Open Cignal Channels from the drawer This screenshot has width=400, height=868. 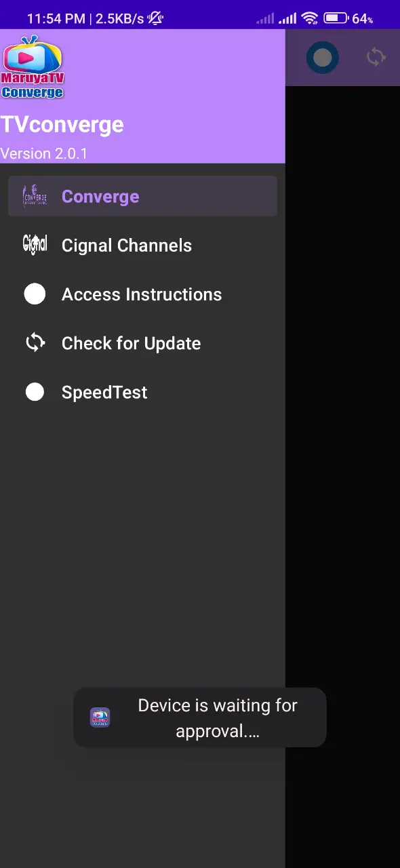pos(142,245)
